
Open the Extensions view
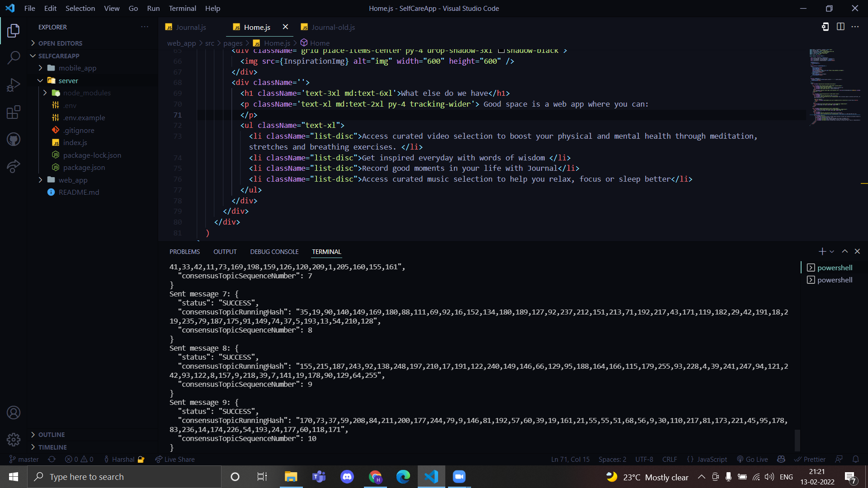pyautogui.click(x=14, y=112)
